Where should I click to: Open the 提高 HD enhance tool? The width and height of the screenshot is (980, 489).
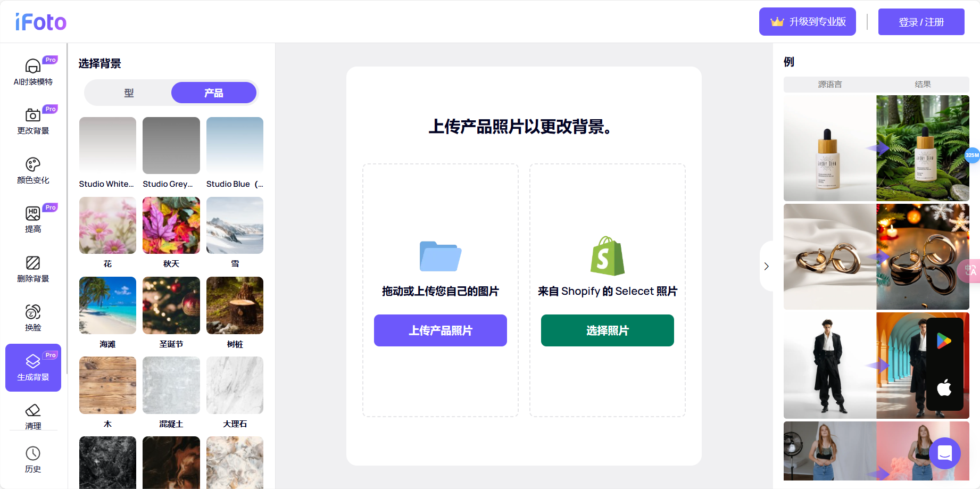(33, 219)
